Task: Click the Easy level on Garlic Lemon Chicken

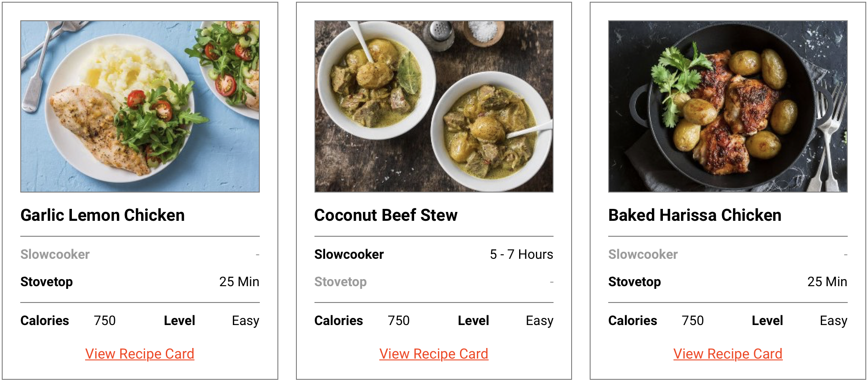Action: coord(245,321)
